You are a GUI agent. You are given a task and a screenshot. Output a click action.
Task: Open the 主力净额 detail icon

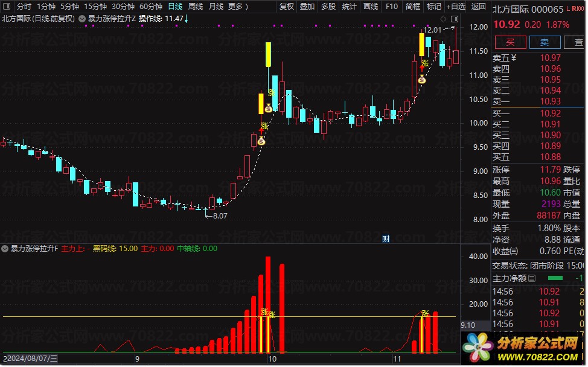(532, 278)
